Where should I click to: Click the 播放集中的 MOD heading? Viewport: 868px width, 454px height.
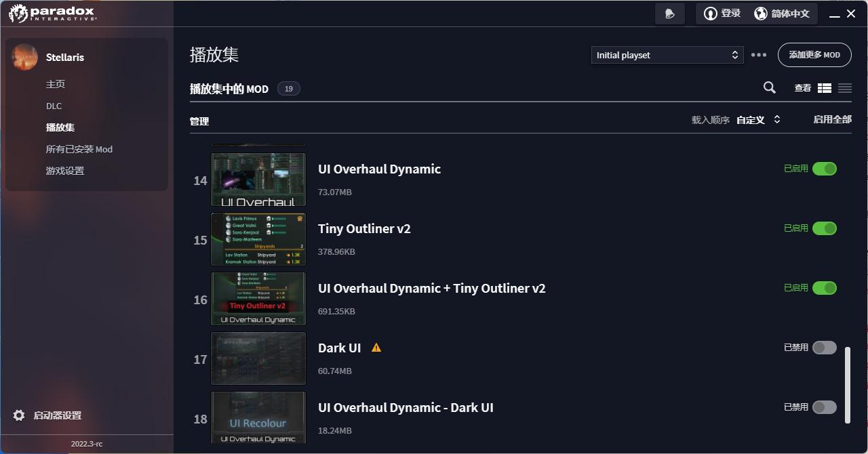(229, 89)
